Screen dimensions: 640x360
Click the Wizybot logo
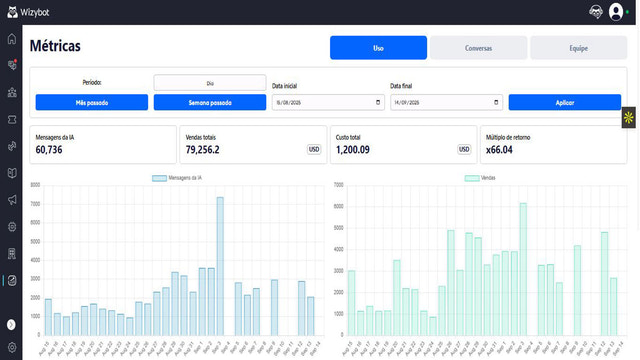pos(28,12)
